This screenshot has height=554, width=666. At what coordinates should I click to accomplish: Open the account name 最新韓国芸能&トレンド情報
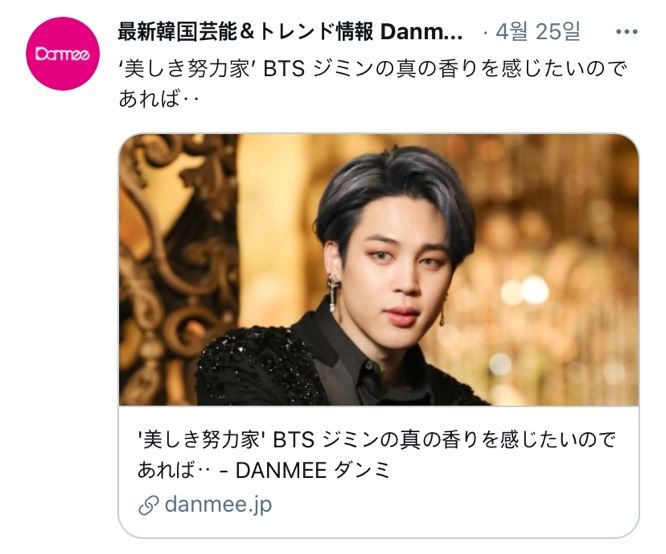point(246,31)
